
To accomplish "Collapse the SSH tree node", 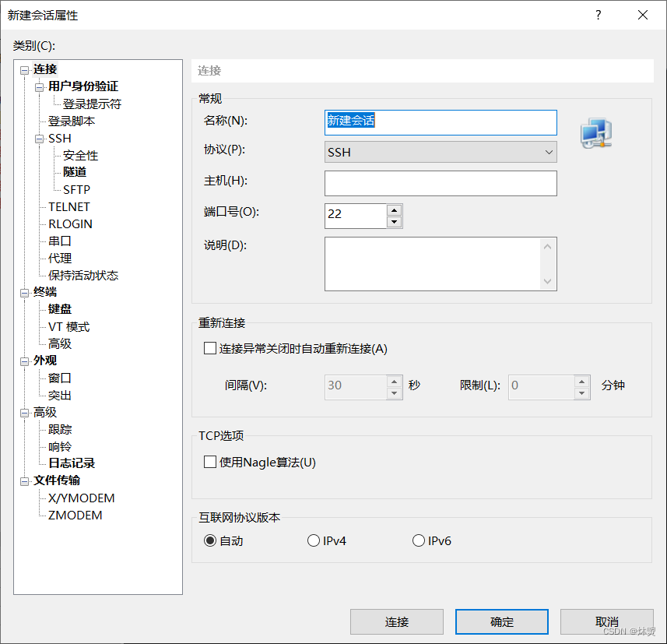I will [x=40, y=139].
